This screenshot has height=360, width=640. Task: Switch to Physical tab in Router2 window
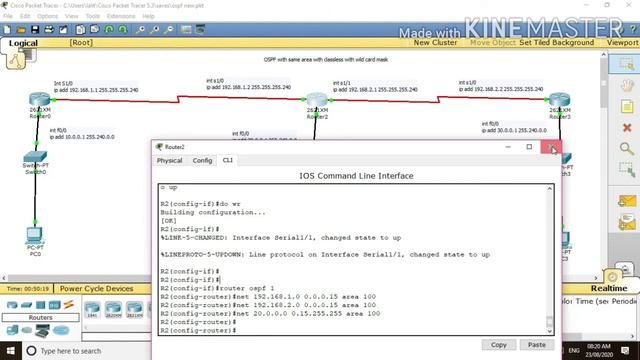[x=169, y=160]
